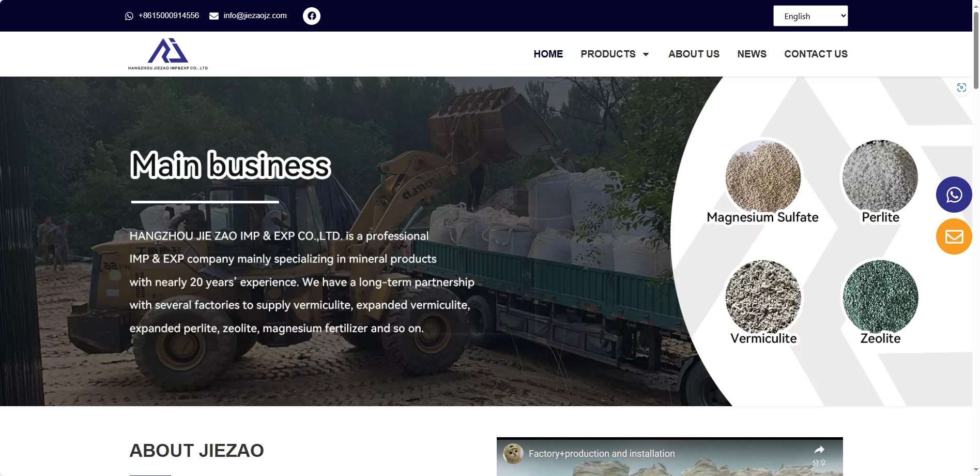The height and width of the screenshot is (476, 980).
Task: Click the screenshot capture icon on banner corner
Action: [961, 87]
